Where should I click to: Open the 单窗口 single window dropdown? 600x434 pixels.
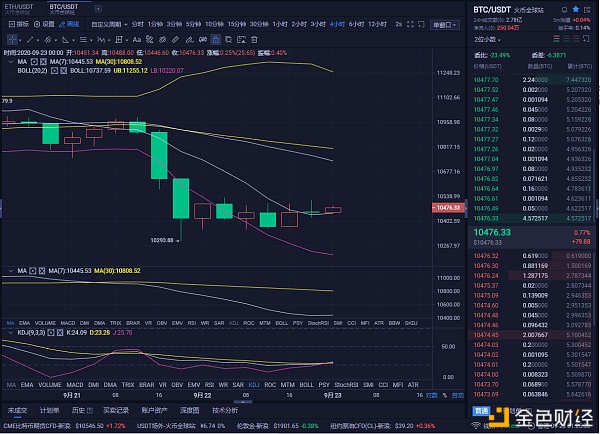[x=444, y=25]
